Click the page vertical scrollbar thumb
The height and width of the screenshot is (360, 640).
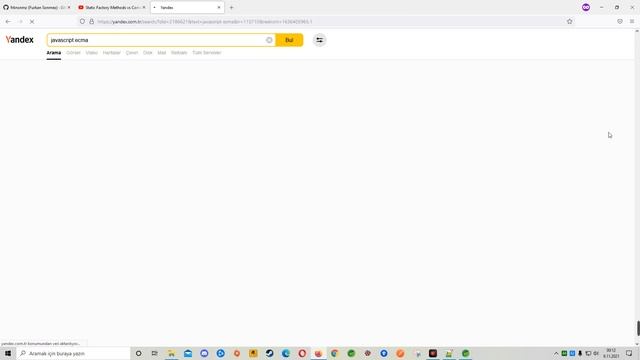click(x=638, y=328)
